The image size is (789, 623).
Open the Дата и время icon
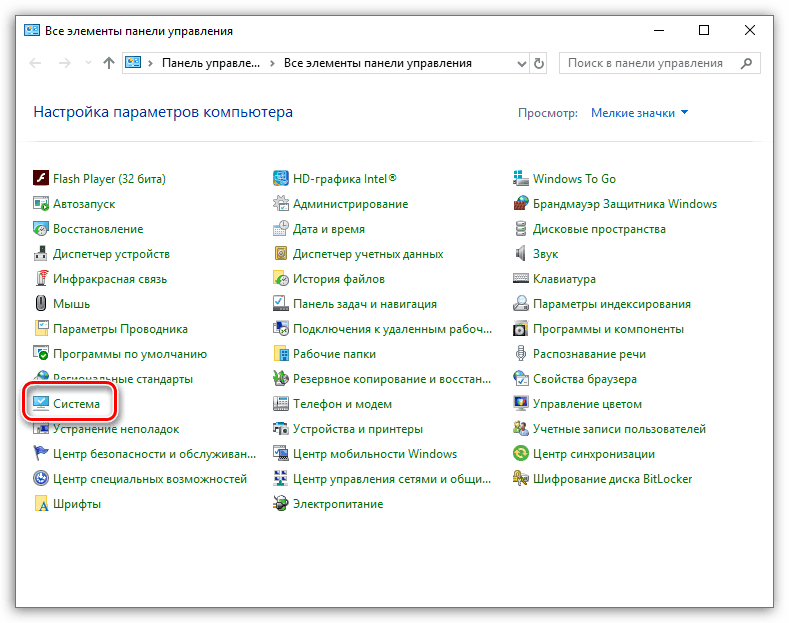(281, 228)
